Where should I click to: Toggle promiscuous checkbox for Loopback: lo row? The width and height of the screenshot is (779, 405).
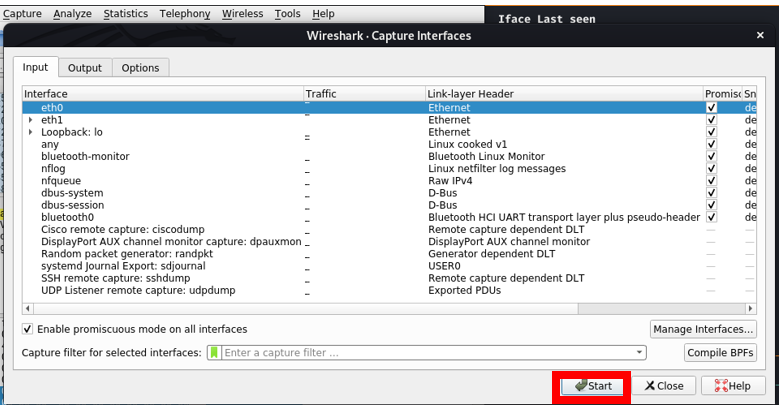coord(711,132)
